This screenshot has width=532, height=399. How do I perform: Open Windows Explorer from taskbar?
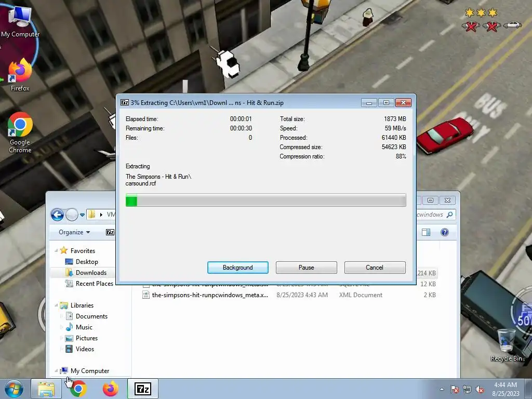click(46, 389)
